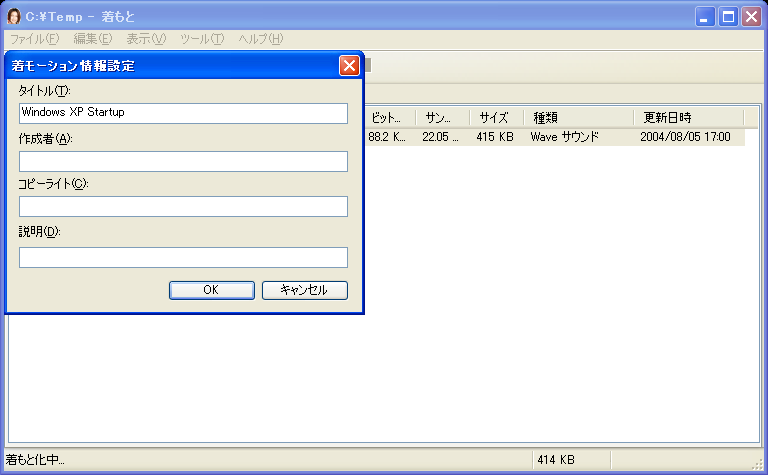Open the ファイル menu
The width and height of the screenshot is (768, 475).
35,39
